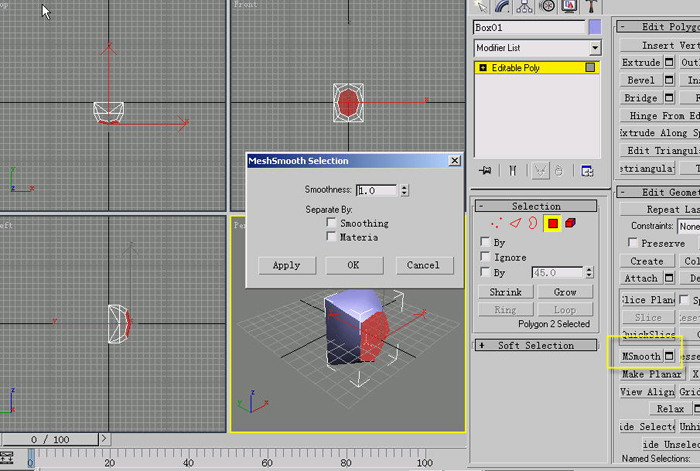Open Attach List box icon
700x471 pixels.
(x=669, y=278)
